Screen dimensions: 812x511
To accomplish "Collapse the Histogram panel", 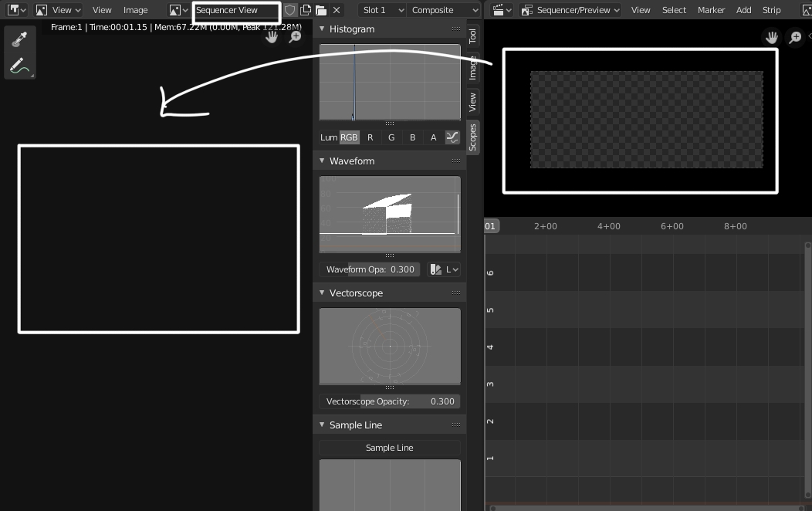I will 322,29.
